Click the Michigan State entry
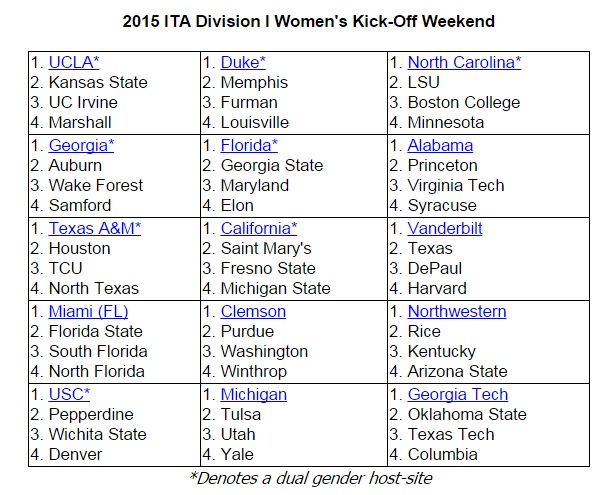This screenshot has width=616, height=495. (275, 289)
